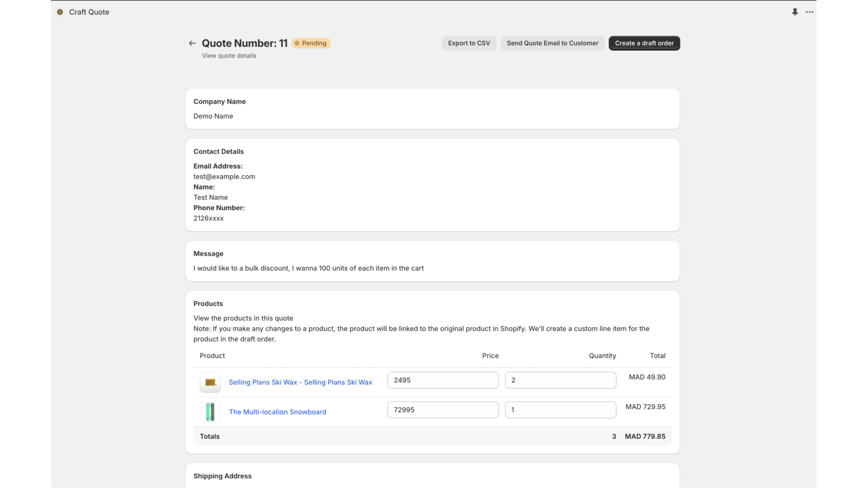The width and height of the screenshot is (868, 488).
Task: Click the Craft Quote app logo icon
Action: pyautogui.click(x=60, y=12)
